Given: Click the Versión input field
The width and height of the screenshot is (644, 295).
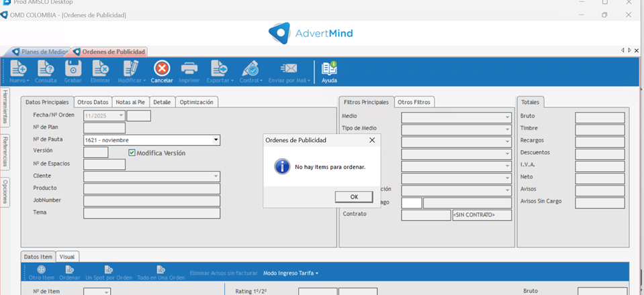Looking at the screenshot, I should pos(96,152).
